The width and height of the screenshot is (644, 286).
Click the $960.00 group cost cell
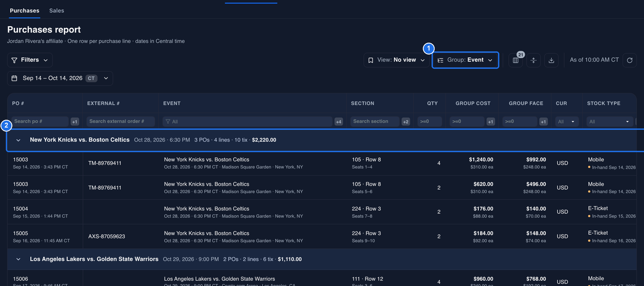point(483,279)
